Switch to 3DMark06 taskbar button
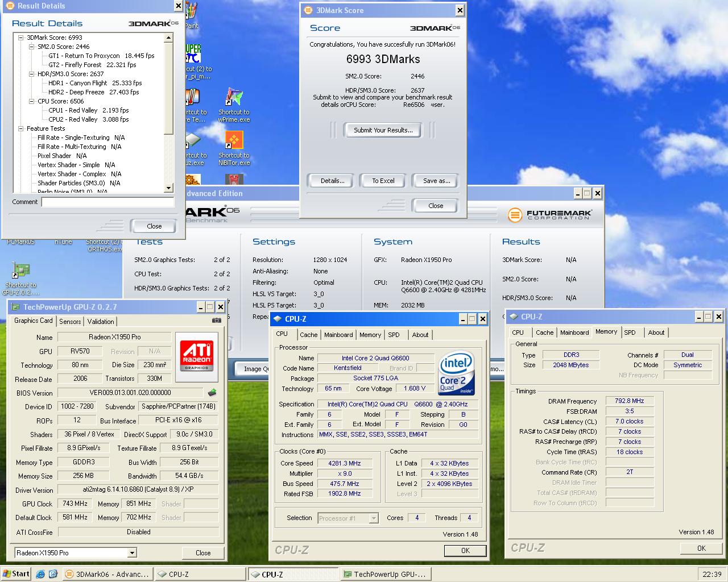This screenshot has height=582, width=728. click(x=107, y=574)
